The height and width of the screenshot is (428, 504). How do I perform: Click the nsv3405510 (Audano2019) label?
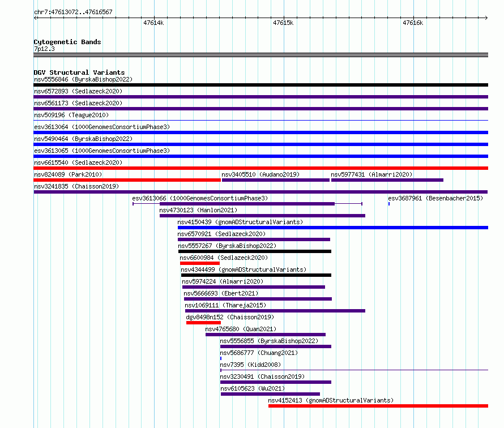(x=260, y=174)
